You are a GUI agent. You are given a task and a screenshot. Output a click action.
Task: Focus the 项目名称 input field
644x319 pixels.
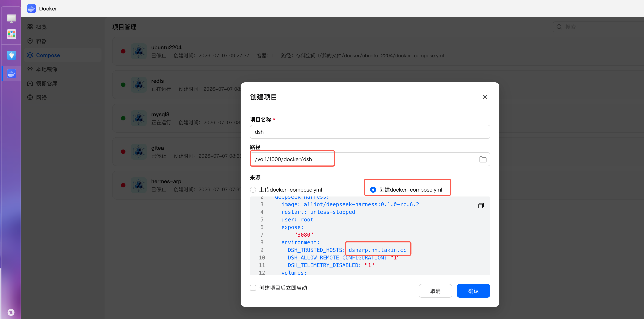click(370, 132)
